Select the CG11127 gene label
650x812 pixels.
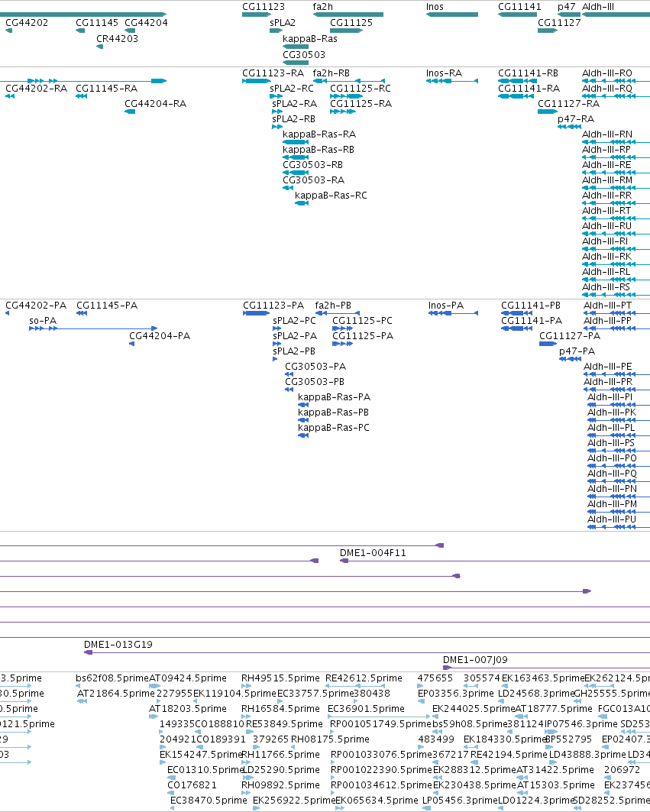point(559,23)
